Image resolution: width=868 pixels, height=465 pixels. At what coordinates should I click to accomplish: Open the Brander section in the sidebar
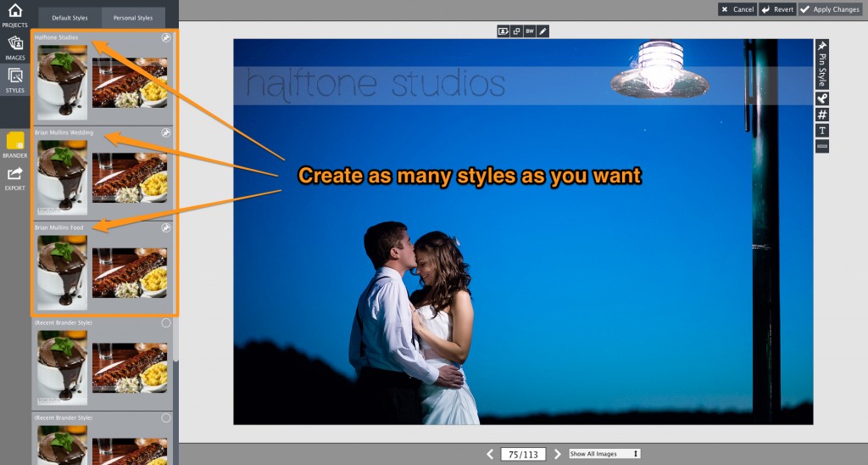coord(15,145)
